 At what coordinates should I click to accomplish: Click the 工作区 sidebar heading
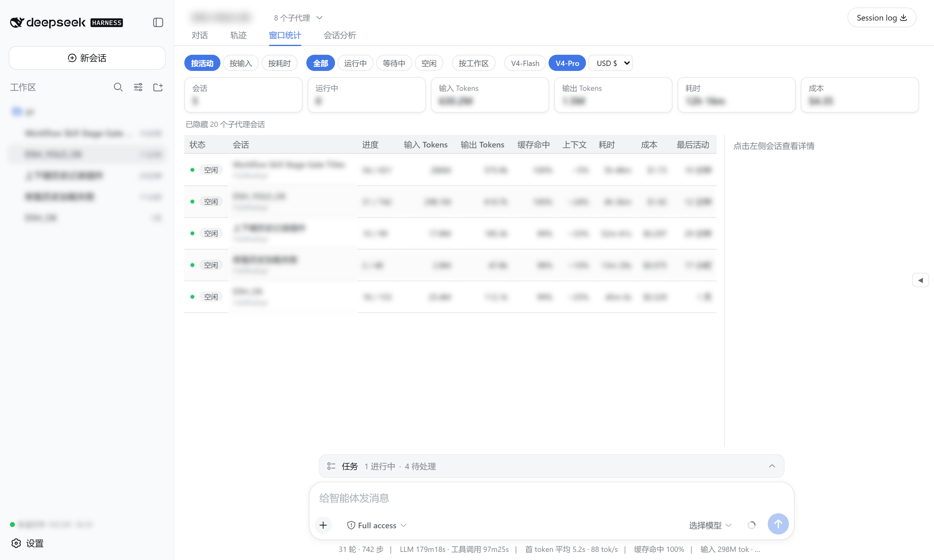click(23, 87)
